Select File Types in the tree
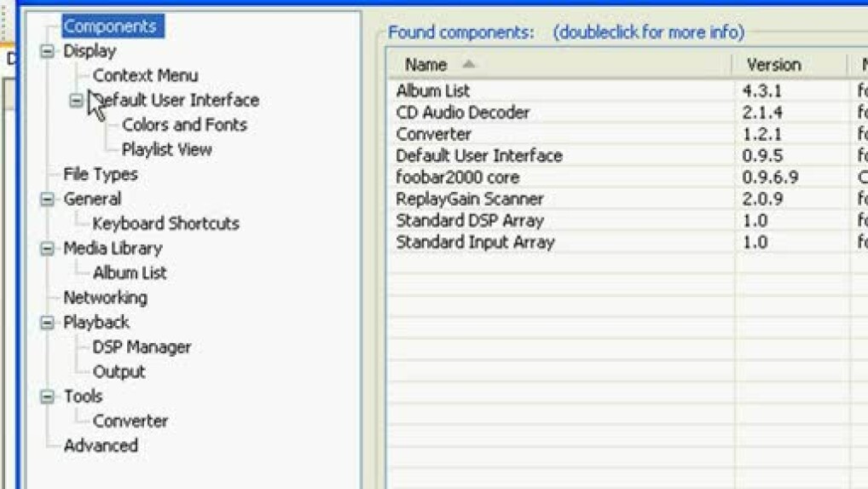Viewport: 868px width, 489px height. click(100, 174)
